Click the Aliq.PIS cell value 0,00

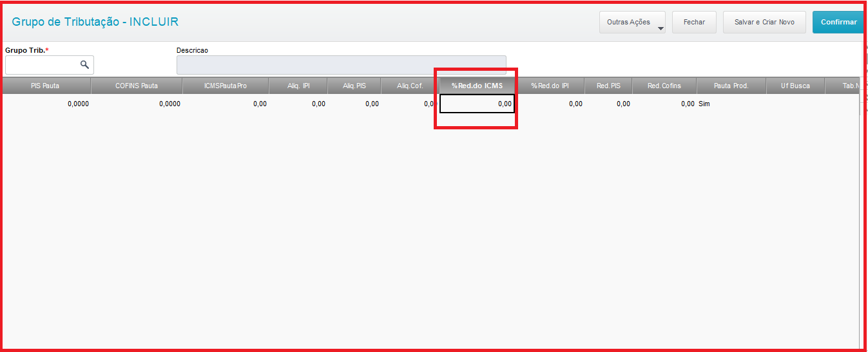(372, 104)
